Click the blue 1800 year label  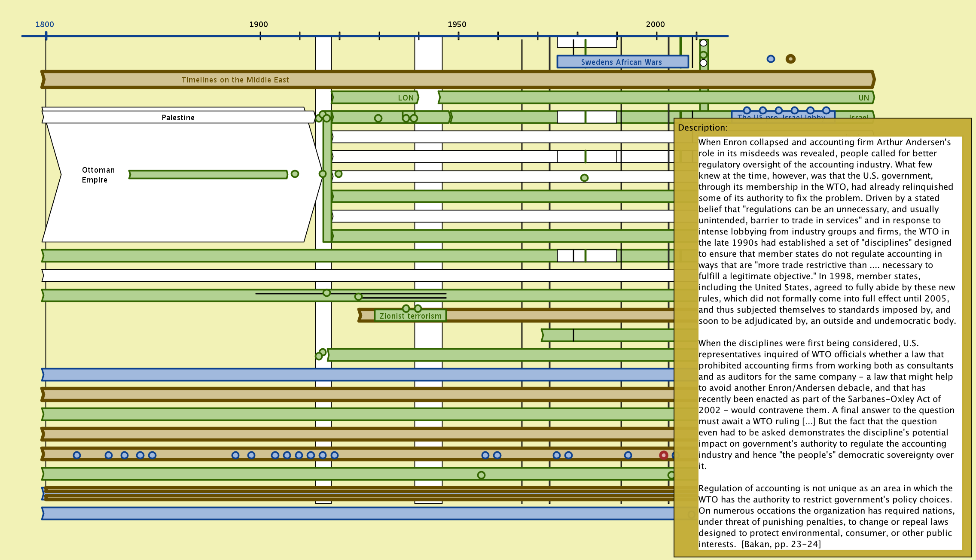click(x=45, y=24)
